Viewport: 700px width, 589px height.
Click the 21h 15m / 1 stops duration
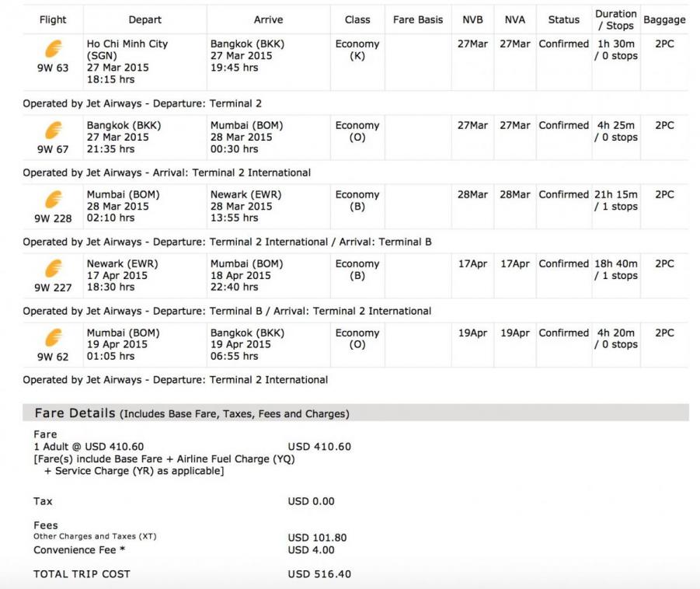pos(615,200)
